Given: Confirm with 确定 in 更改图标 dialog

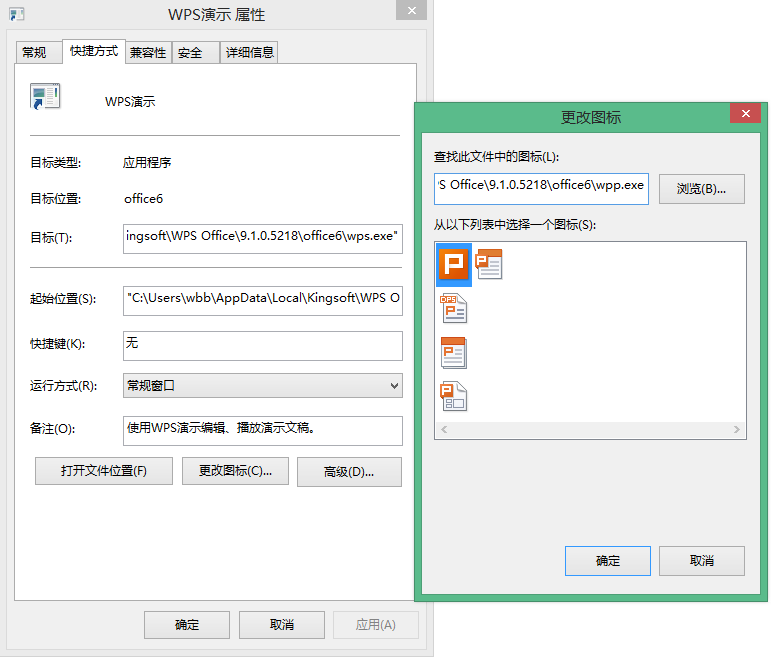Looking at the screenshot, I should (608, 561).
